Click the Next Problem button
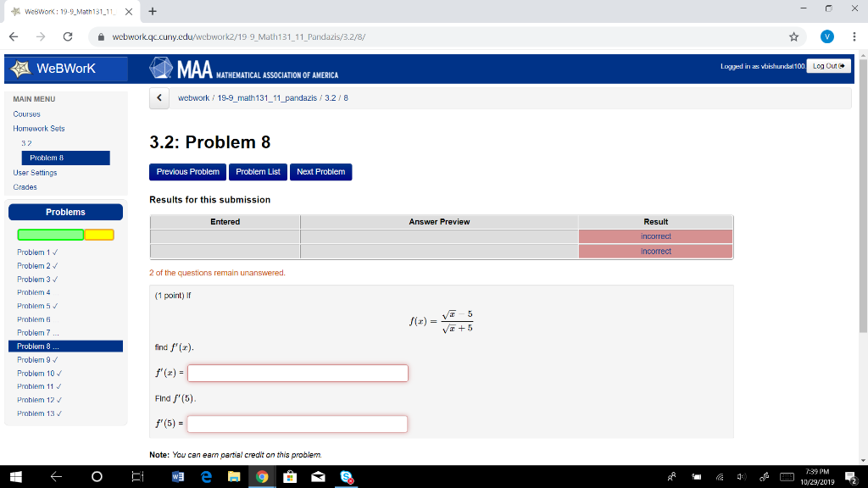The height and width of the screenshot is (488, 868). [x=320, y=171]
